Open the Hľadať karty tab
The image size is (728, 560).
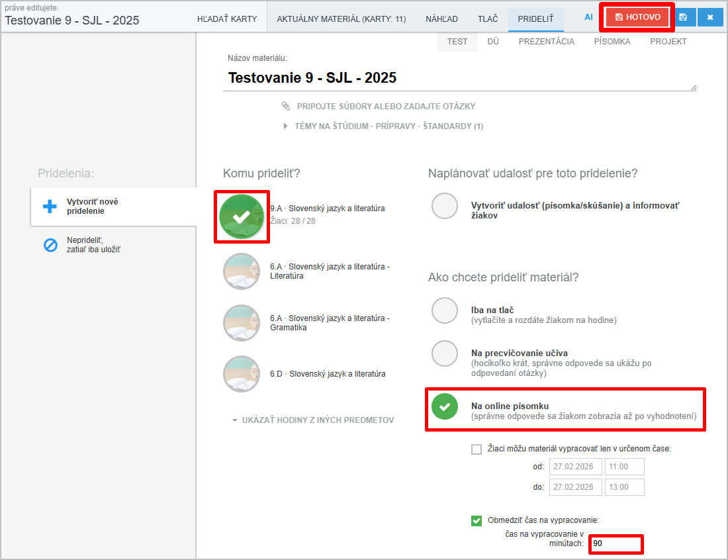(x=227, y=19)
